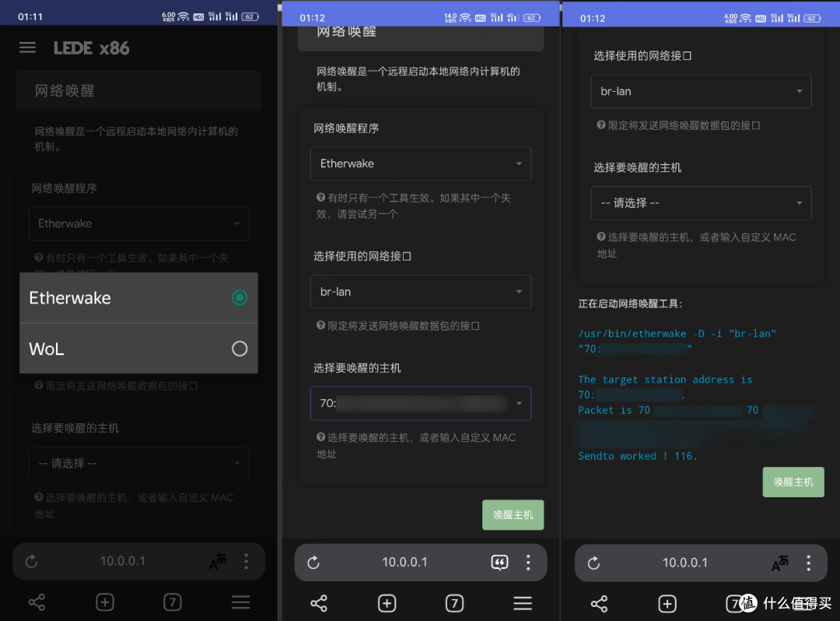The height and width of the screenshot is (621, 840).
Task: Click the '/usr/bin/etherwake -D -i "br-lan"' command text
Action: (677, 333)
